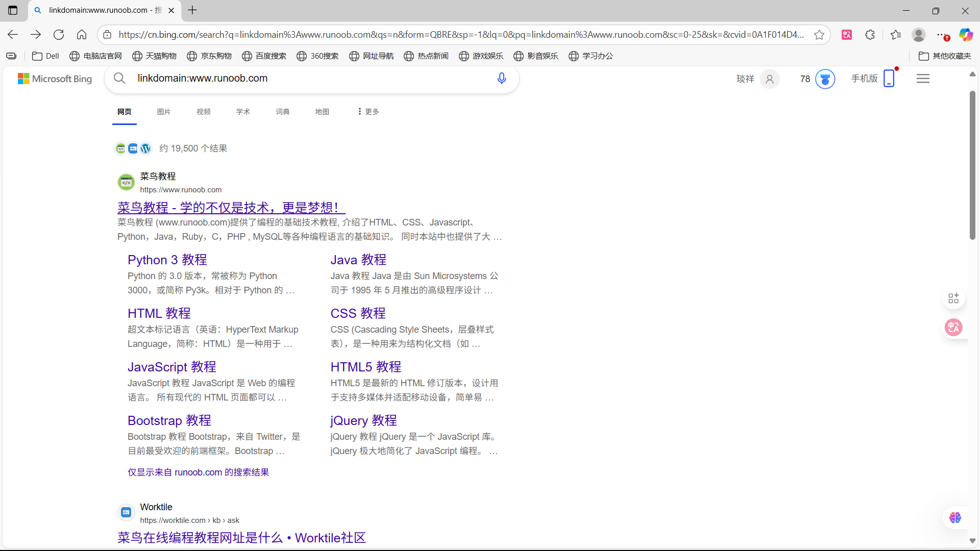The height and width of the screenshot is (551, 980).
Task: Open the Microsoft Bing rewards medal icon
Action: (x=826, y=79)
